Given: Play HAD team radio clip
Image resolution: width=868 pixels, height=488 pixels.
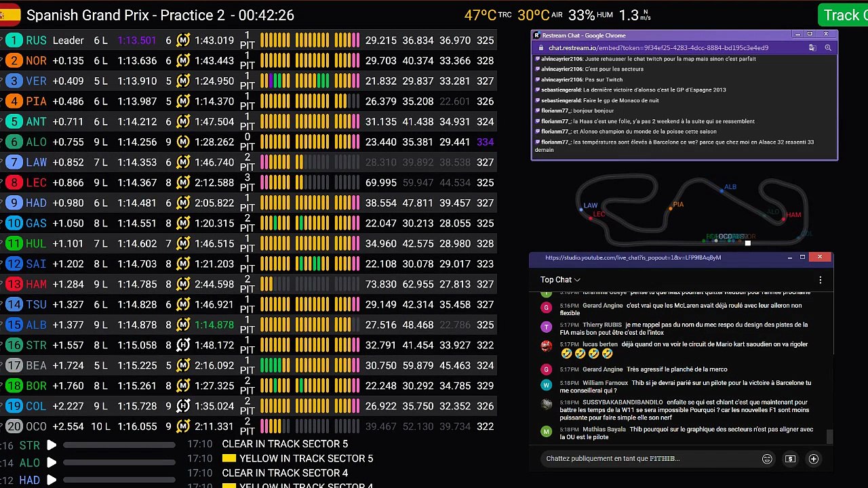Looking at the screenshot, I should click(52, 480).
